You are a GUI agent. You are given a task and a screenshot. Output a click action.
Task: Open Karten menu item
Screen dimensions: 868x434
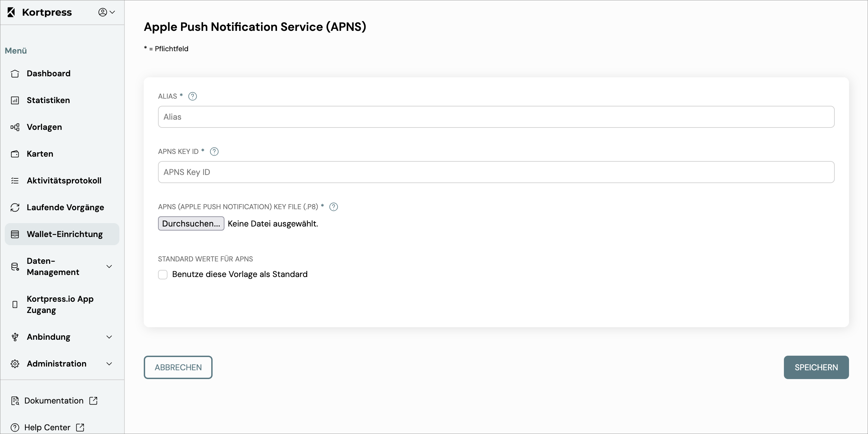62,154
